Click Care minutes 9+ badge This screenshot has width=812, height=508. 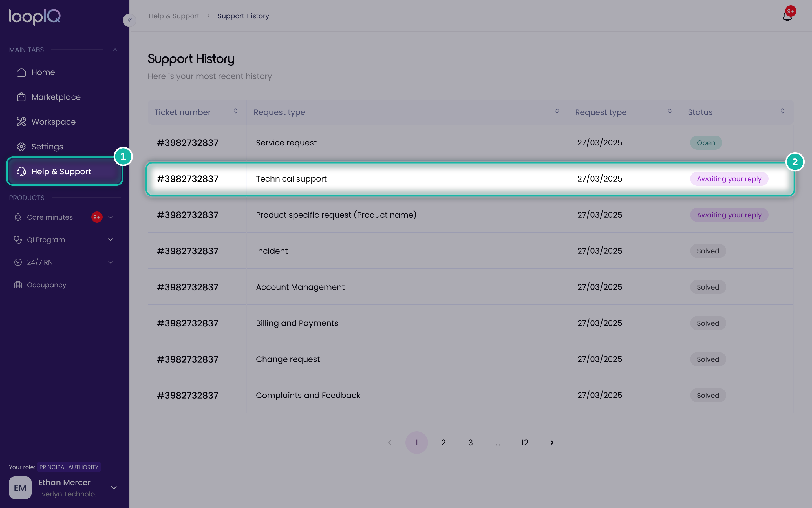pyautogui.click(x=97, y=217)
